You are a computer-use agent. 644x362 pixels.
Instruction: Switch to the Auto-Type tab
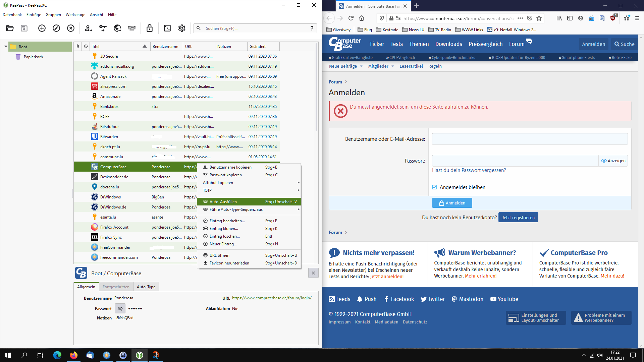[146, 287]
